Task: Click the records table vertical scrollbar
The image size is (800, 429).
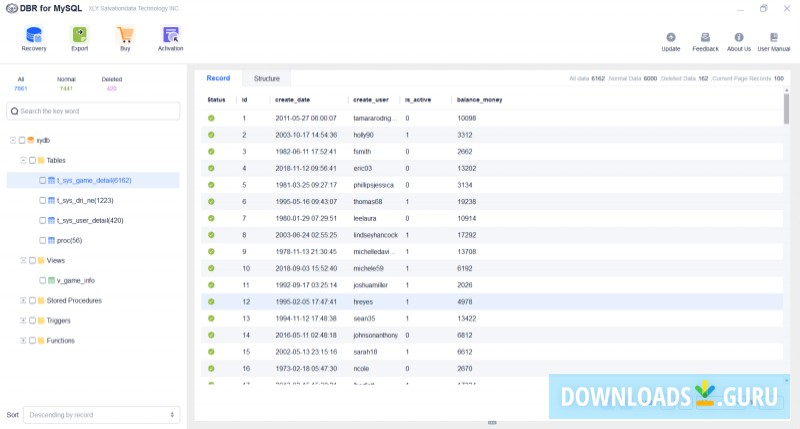Action: pyautogui.click(x=786, y=108)
